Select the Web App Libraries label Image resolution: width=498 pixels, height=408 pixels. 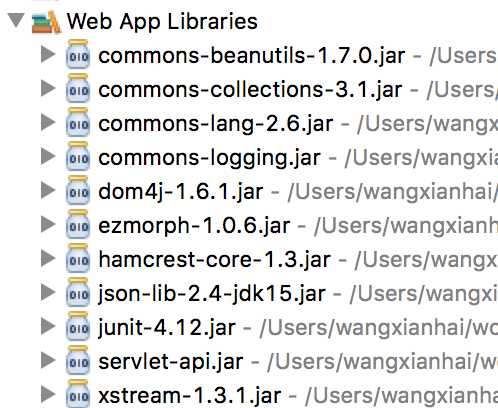162,22
